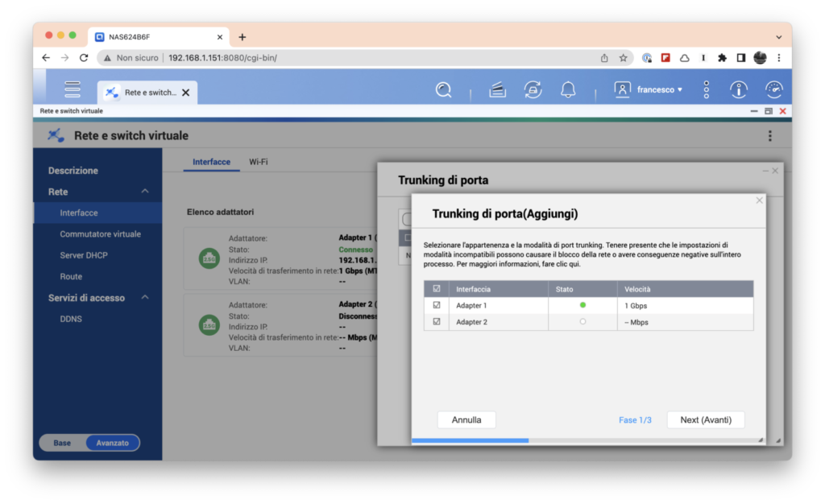Open the dashboard gauge icon
Screen dimensions: 825x504
pos(774,90)
